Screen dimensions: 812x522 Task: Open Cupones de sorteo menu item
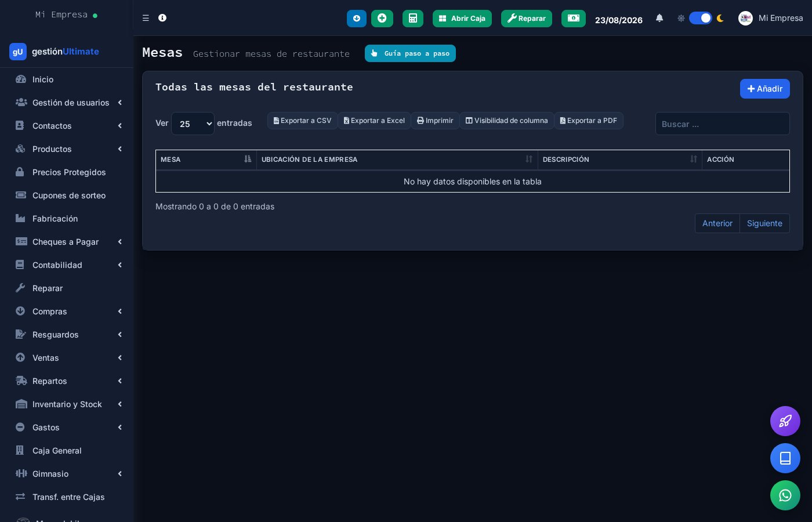coord(67,195)
